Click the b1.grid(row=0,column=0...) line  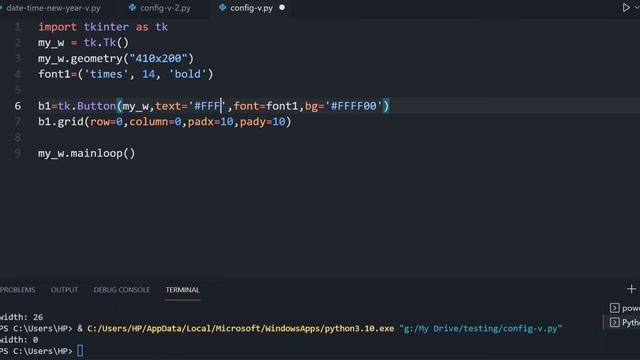click(x=164, y=122)
